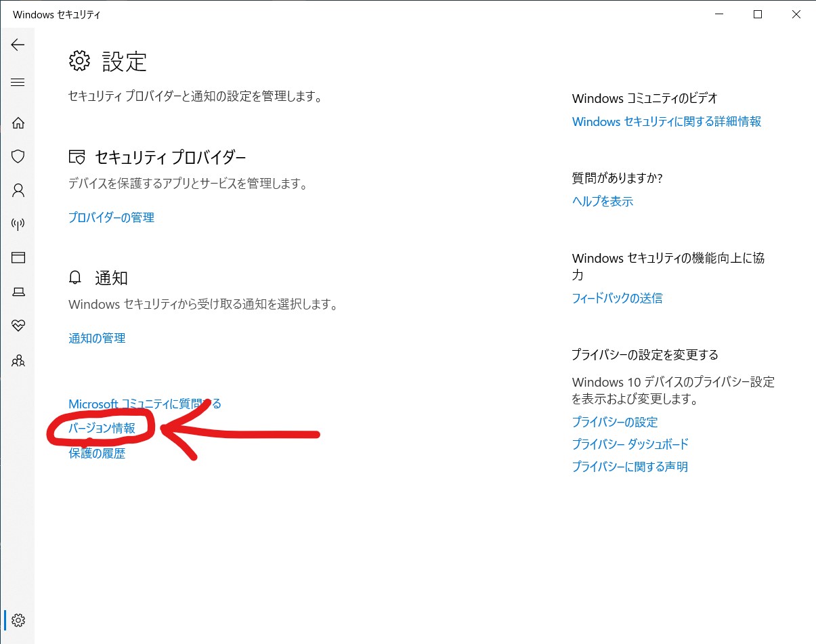Open プライバシーの設定 link
Viewport: 816px width, 644px height.
[615, 422]
